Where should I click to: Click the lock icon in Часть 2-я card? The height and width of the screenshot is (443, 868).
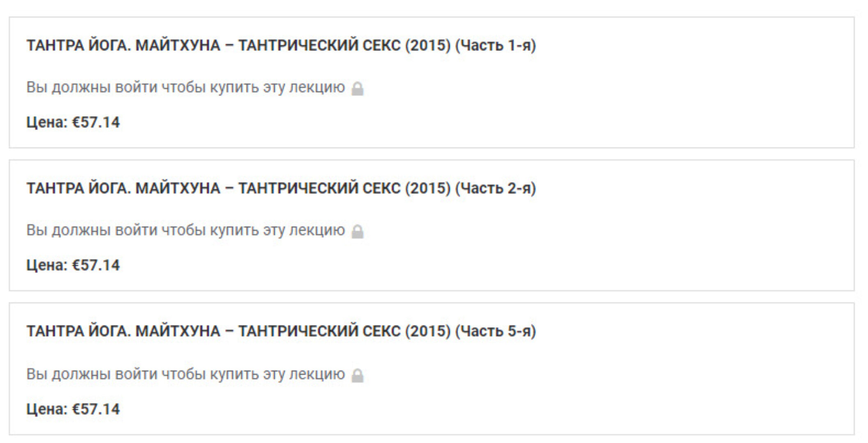[358, 231]
